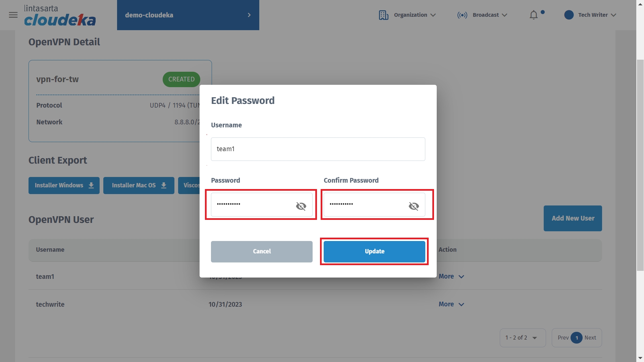The width and height of the screenshot is (644, 362).
Task: Open the hamburger navigation menu
Action: click(13, 15)
